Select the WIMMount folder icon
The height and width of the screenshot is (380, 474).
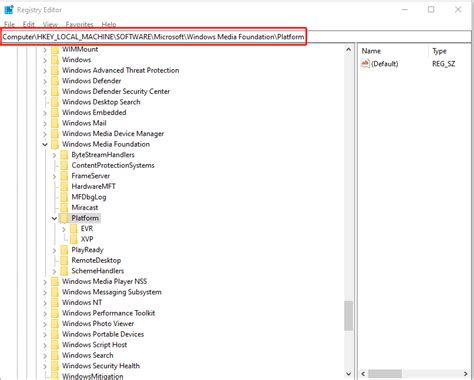[55, 49]
